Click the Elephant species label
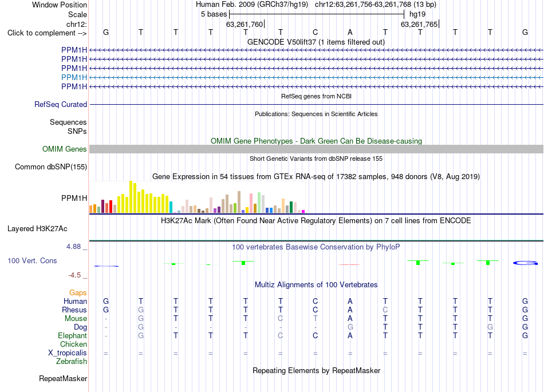 (72, 335)
